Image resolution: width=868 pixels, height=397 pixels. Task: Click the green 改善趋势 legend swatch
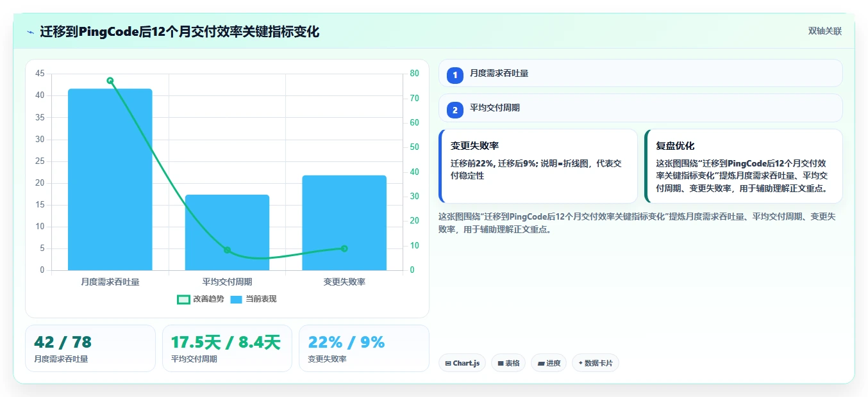tap(183, 299)
